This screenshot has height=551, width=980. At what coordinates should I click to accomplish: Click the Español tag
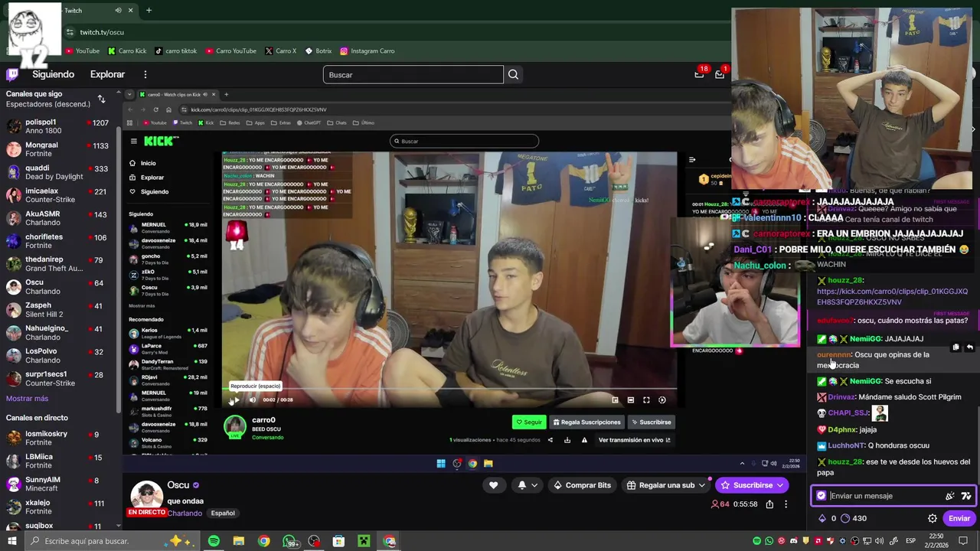223,514
